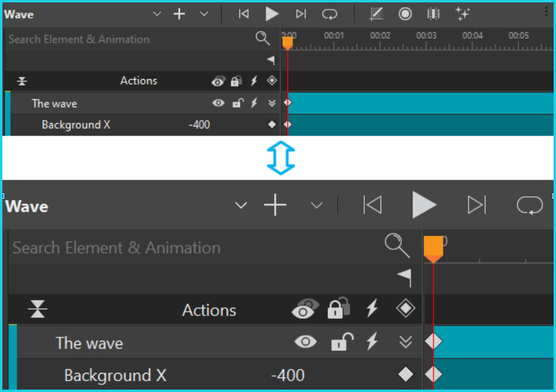Lock The wave element in the enlarged timeline
This screenshot has width=556, height=392.
(x=342, y=341)
